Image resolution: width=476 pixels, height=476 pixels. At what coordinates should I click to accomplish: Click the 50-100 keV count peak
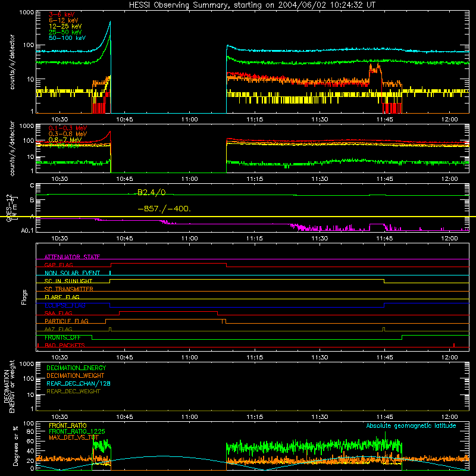(x=110, y=22)
